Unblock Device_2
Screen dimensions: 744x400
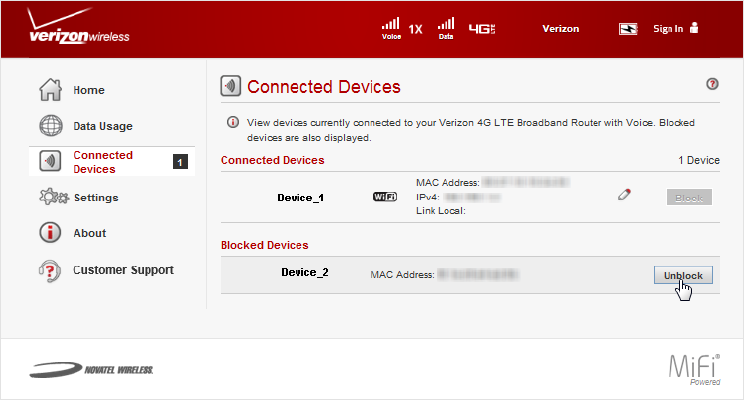[683, 275]
